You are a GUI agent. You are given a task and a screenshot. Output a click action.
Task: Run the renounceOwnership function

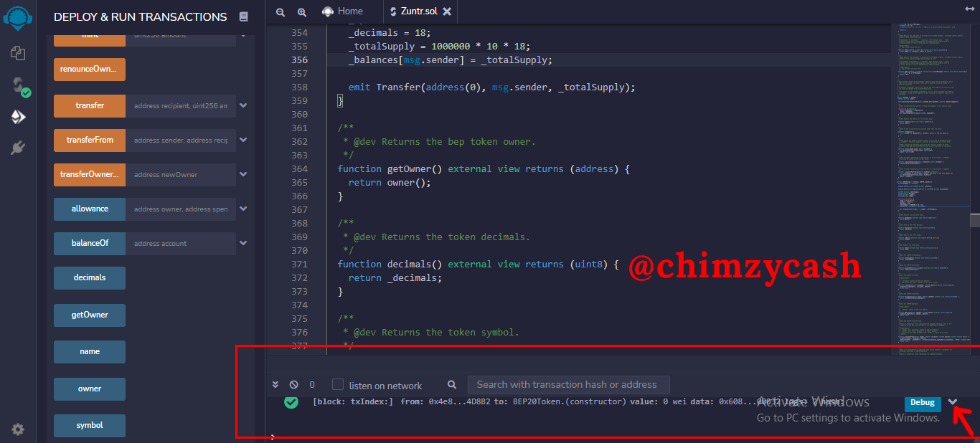90,70
